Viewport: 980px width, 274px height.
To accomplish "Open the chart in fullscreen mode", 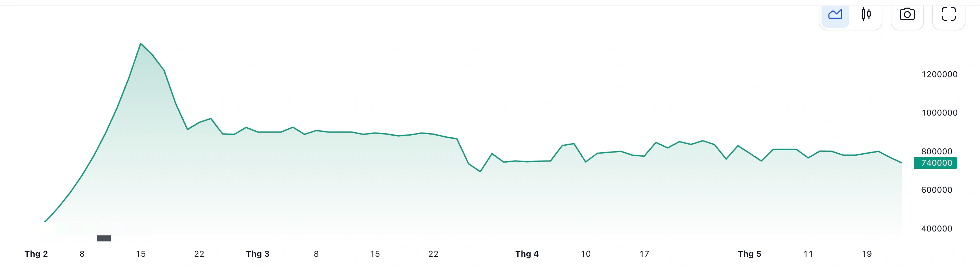I will click(x=949, y=15).
